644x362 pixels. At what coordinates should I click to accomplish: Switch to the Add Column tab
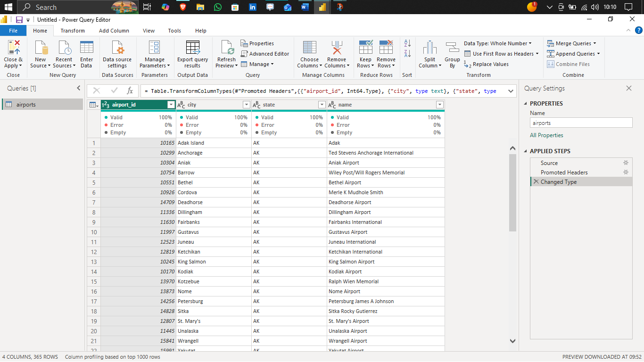click(x=114, y=30)
